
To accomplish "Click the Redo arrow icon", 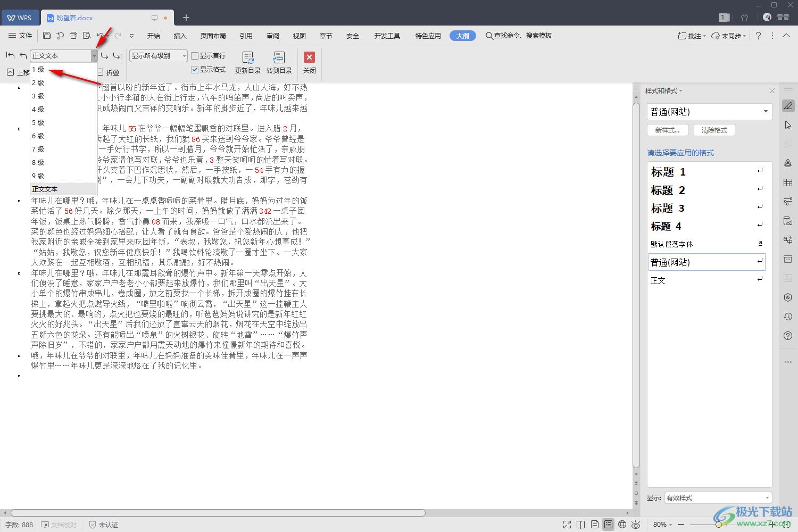I will tap(118, 36).
